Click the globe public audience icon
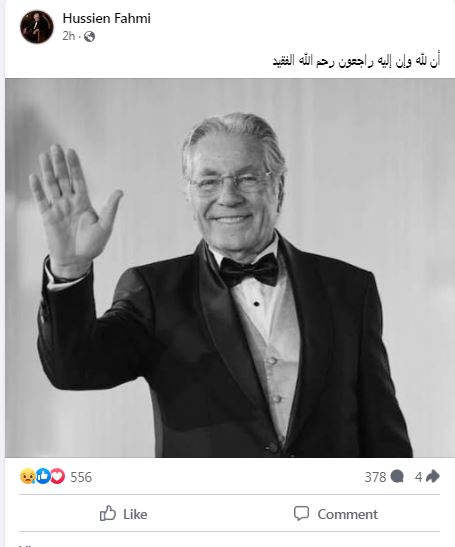455x547 pixels. pyautogui.click(x=89, y=36)
